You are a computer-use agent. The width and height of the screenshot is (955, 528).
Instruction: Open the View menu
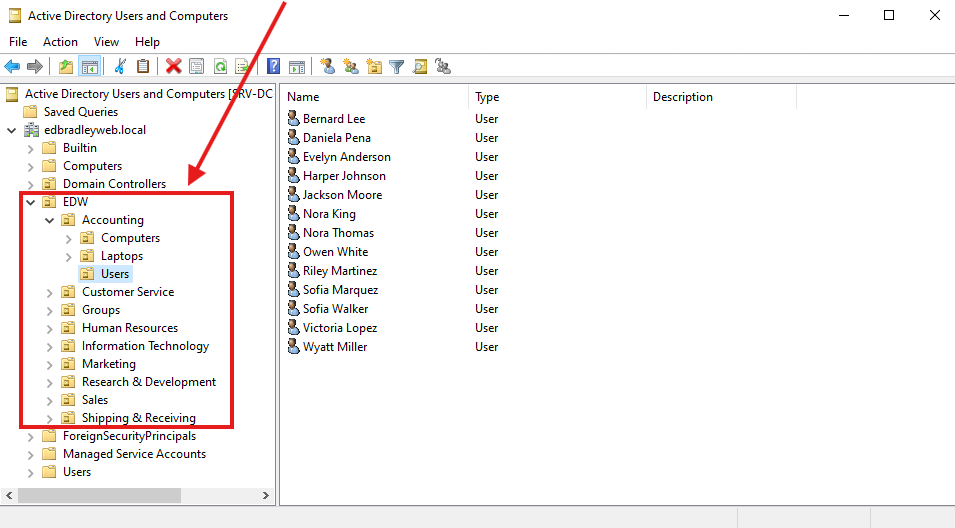click(x=106, y=41)
